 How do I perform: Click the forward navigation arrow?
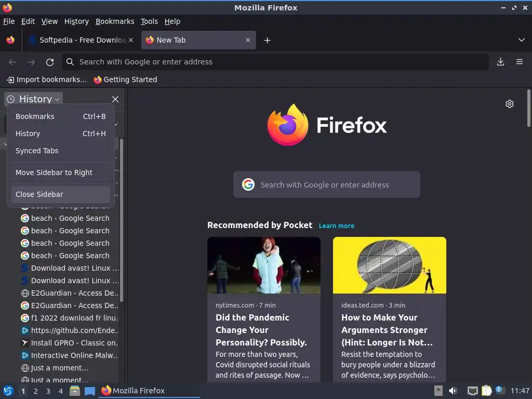tap(31, 62)
